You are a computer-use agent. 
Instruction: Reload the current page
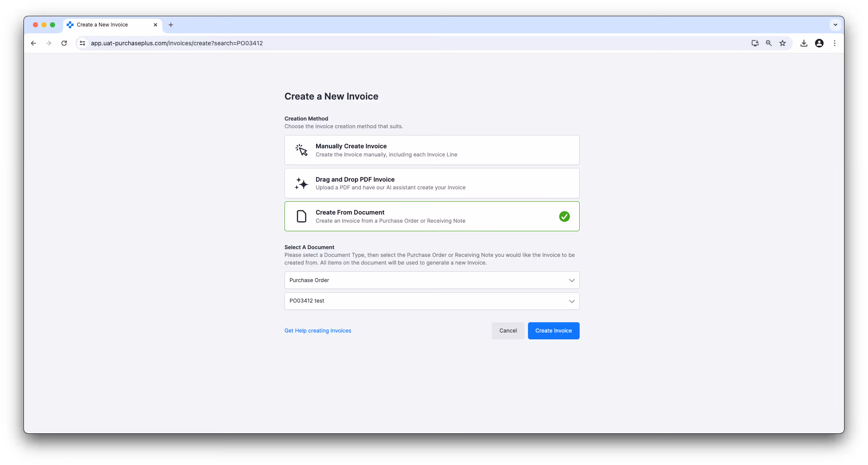[x=64, y=43]
